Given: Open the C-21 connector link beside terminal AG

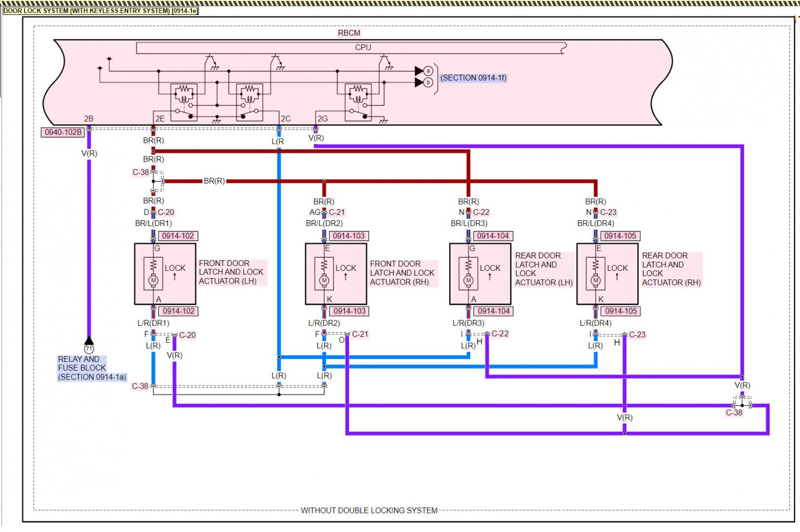Looking at the screenshot, I should tap(337, 212).
